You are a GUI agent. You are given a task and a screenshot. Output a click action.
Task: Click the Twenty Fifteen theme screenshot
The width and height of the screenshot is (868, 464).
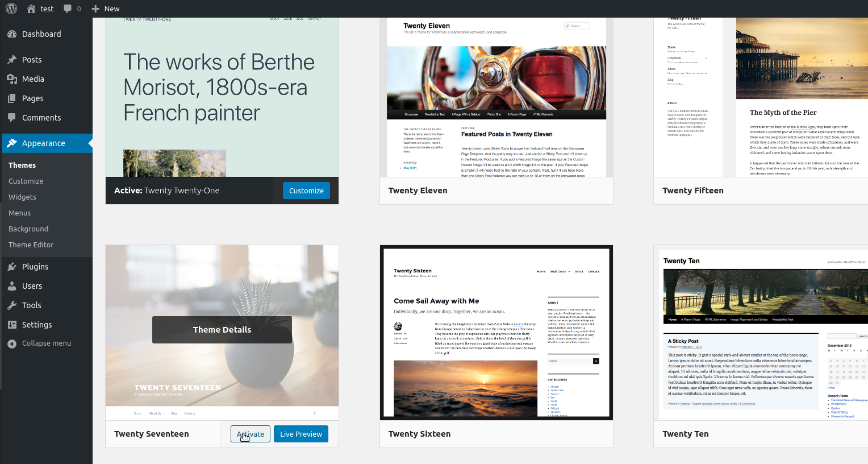point(761,97)
